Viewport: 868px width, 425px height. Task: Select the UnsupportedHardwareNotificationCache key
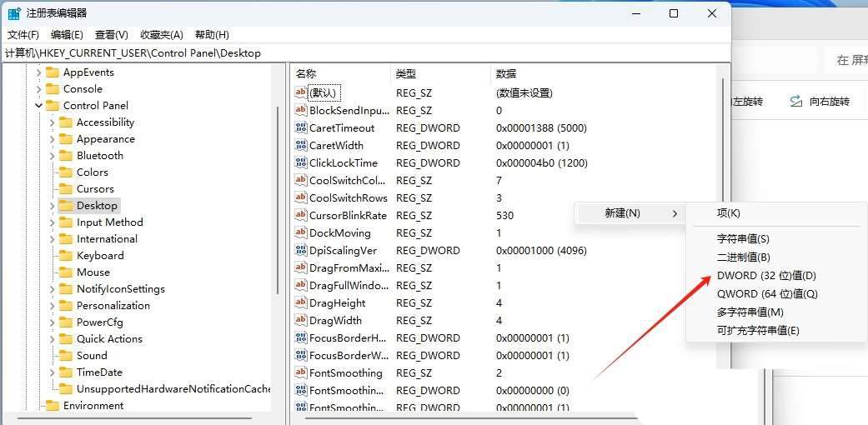click(x=173, y=388)
